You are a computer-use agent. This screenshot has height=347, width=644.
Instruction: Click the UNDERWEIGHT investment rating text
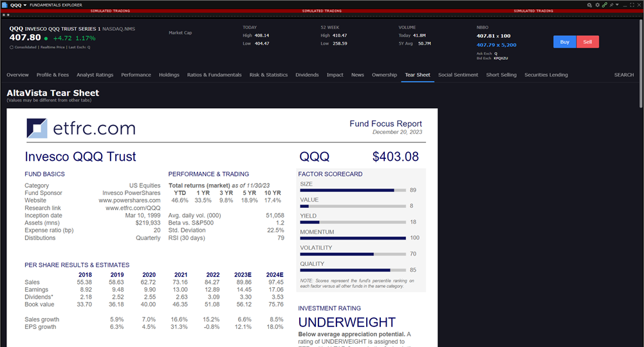(347, 323)
